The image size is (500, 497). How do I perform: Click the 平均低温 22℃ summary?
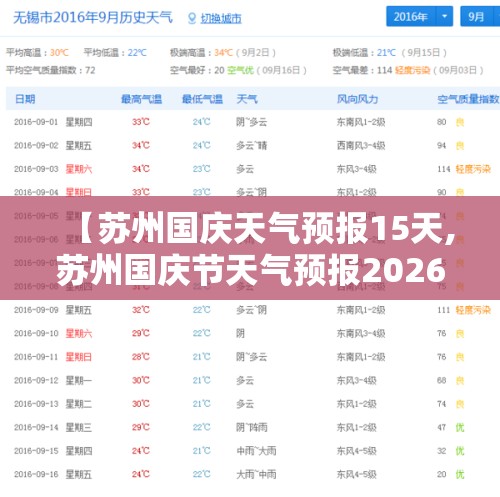point(115,53)
